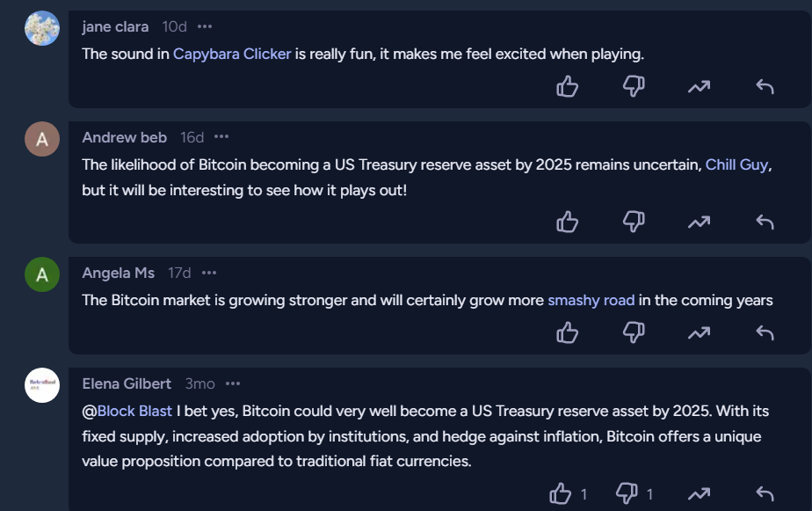The image size is (812, 511).
Task: Thumbs down Elena Gilbert's comment
Action: pyautogui.click(x=627, y=493)
